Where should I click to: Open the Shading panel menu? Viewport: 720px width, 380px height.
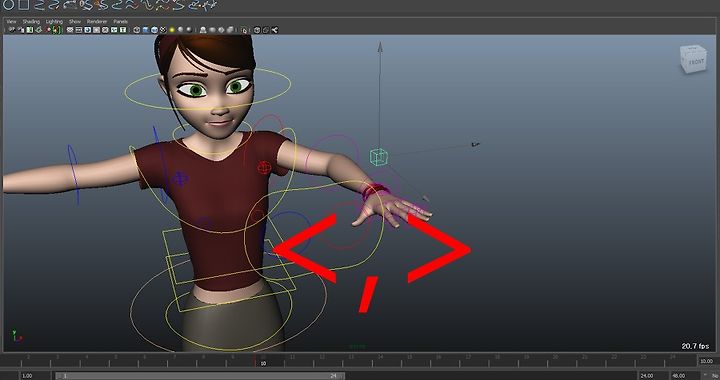(31, 22)
